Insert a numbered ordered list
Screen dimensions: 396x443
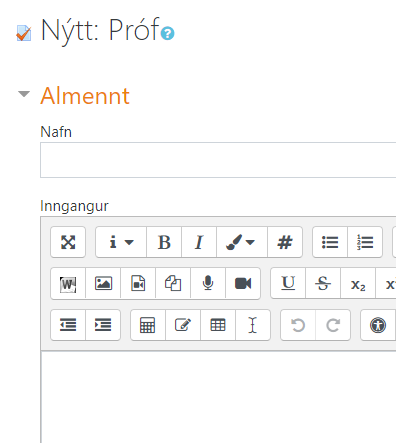[365, 242]
